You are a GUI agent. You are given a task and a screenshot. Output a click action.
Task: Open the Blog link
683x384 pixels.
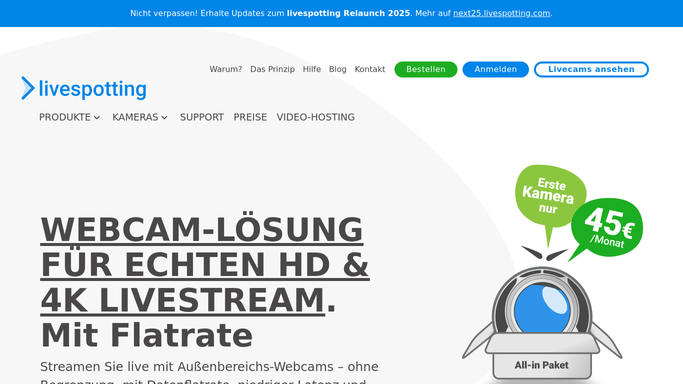coord(338,69)
